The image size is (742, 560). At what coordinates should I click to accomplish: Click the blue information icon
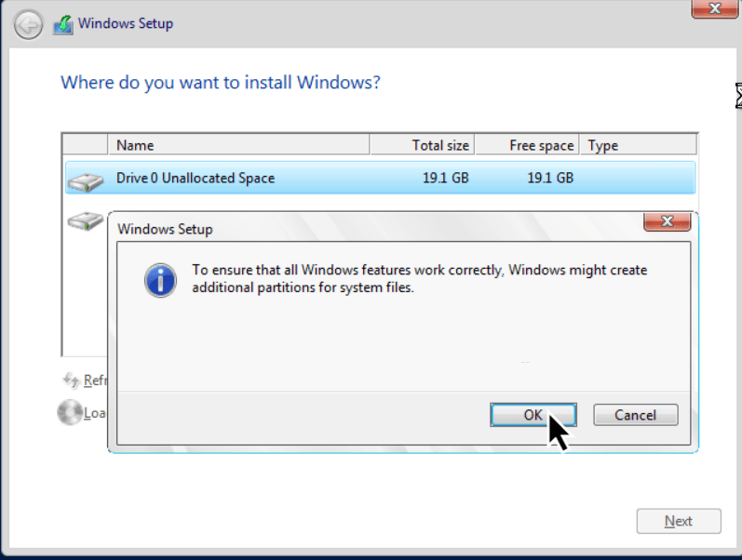point(160,281)
